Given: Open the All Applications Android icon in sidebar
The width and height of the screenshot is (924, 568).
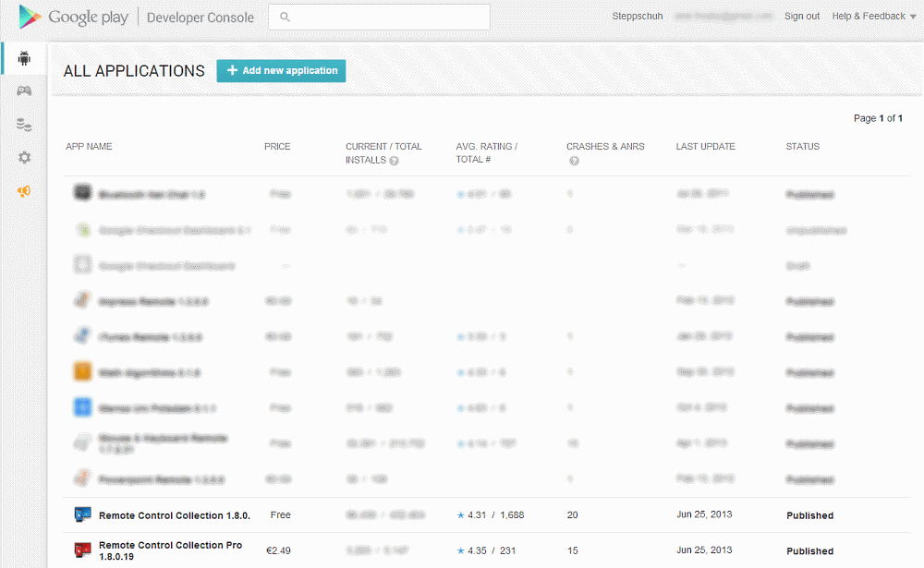Looking at the screenshot, I should coord(24,58).
